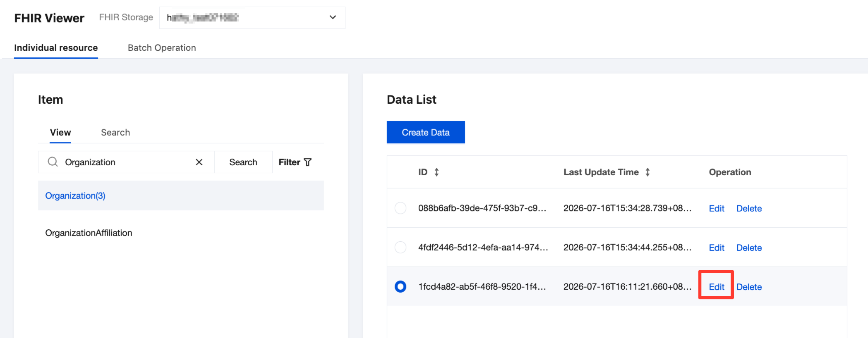Image resolution: width=868 pixels, height=338 pixels.
Task: Click the Search button beside the Organization field
Action: pyautogui.click(x=243, y=162)
